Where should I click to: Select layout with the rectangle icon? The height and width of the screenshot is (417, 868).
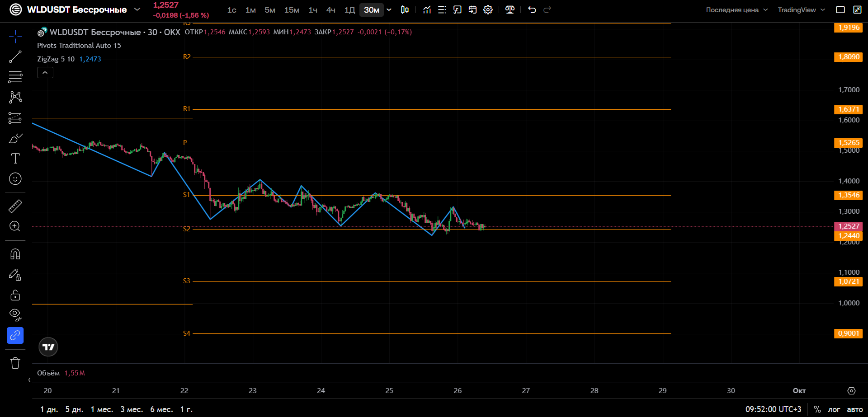pyautogui.click(x=840, y=10)
